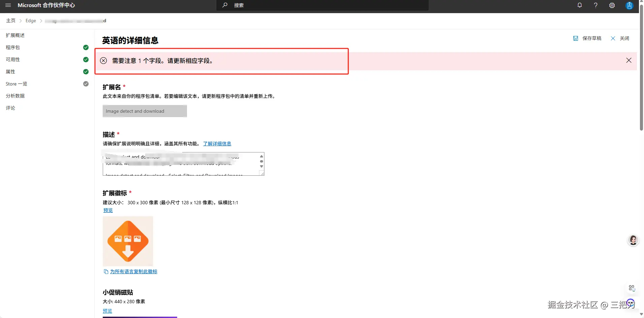Viewport: 644px width, 318px height.
Task: Click the 需要注意 1 个字段 error message
Action: coord(163,61)
